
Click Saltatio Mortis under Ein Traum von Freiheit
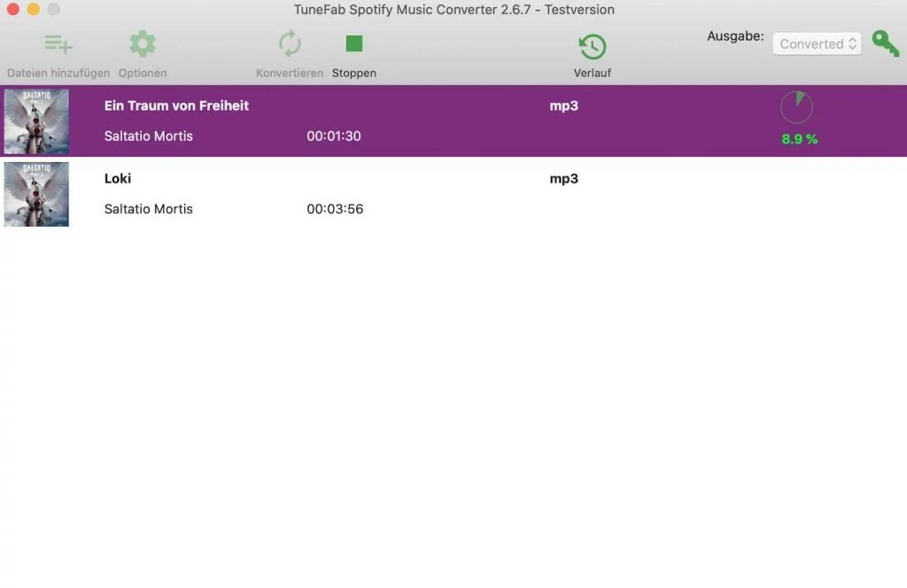149,135
